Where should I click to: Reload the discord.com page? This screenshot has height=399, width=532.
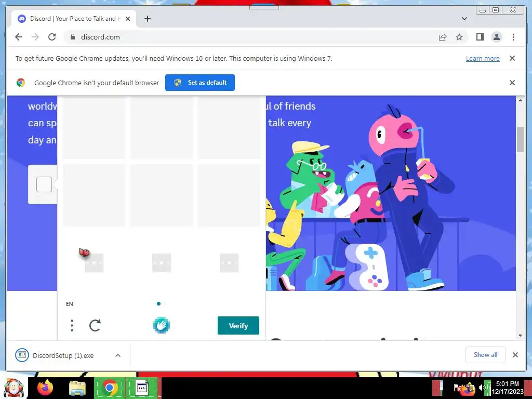tap(52, 37)
